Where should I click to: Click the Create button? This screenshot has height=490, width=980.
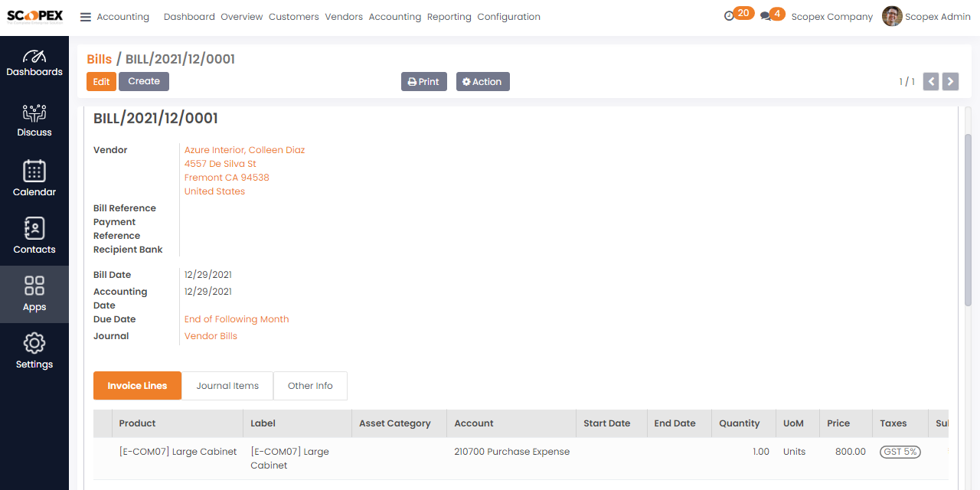(144, 82)
